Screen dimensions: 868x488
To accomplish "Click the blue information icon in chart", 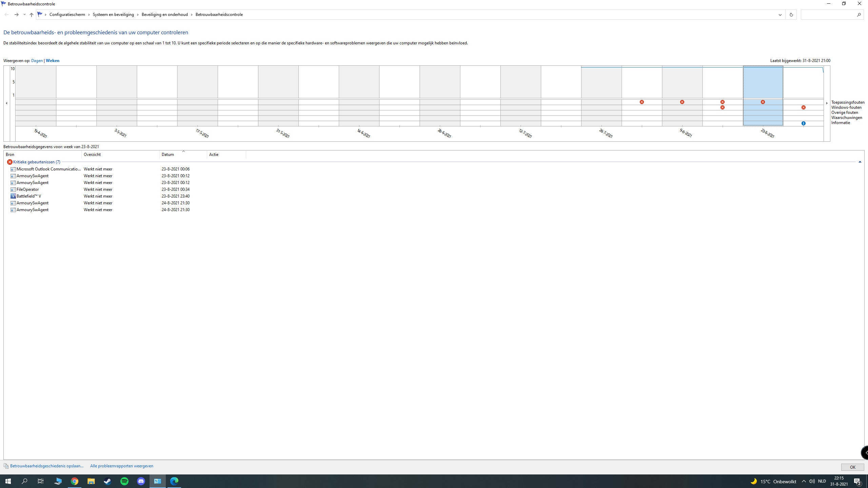I will coord(804,123).
